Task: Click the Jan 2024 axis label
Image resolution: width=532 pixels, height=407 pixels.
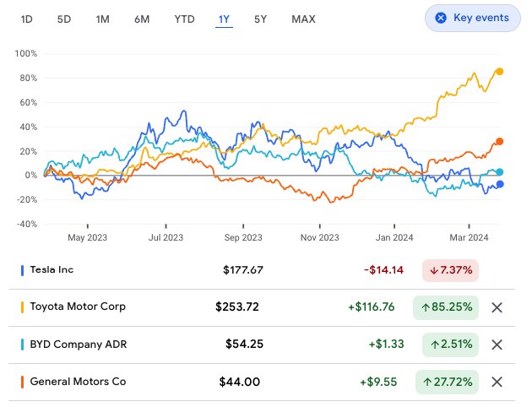Action: (394, 237)
